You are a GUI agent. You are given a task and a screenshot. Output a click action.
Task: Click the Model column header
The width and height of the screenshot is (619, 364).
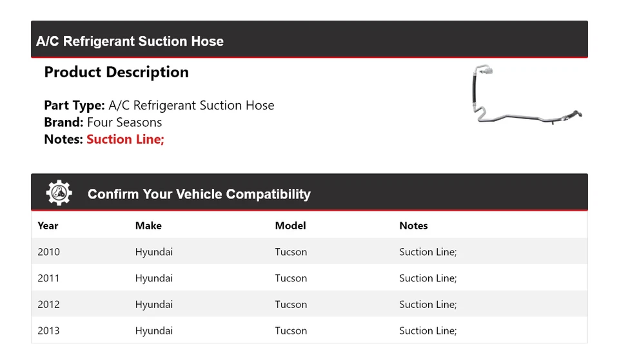click(x=290, y=225)
